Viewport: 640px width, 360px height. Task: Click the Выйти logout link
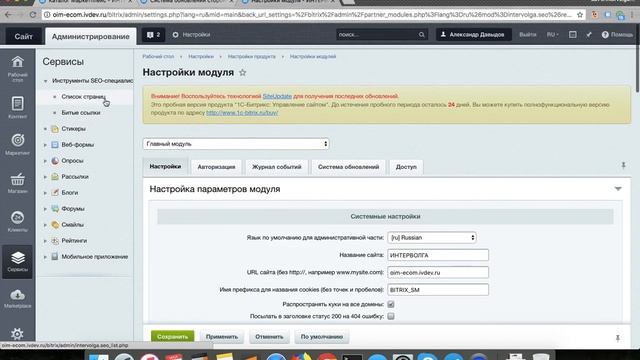tap(528, 35)
